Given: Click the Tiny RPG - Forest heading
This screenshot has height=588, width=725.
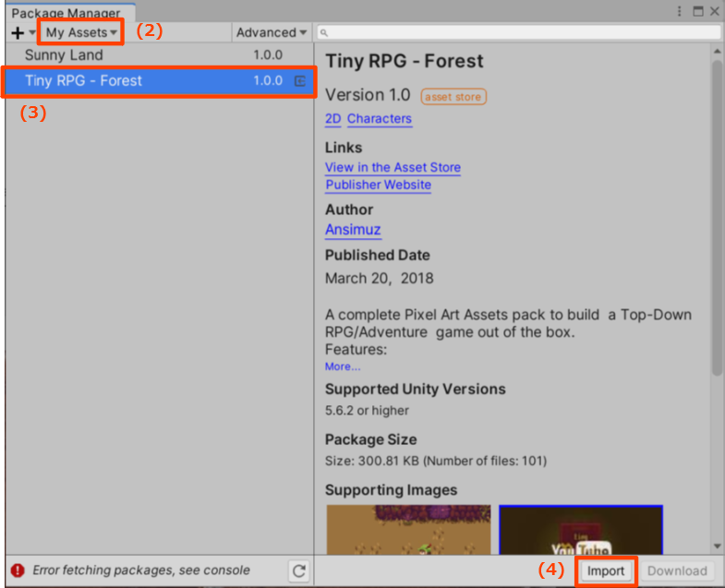Looking at the screenshot, I should tap(405, 61).
